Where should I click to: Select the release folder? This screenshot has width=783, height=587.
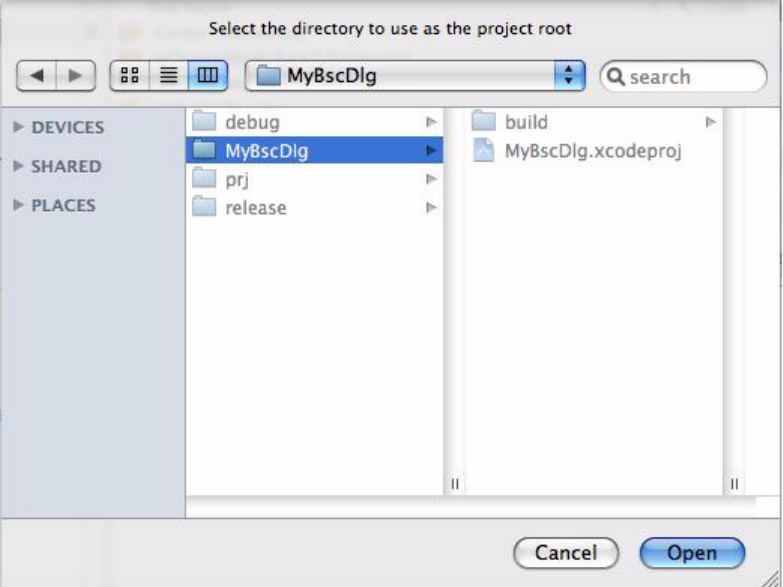click(314, 207)
